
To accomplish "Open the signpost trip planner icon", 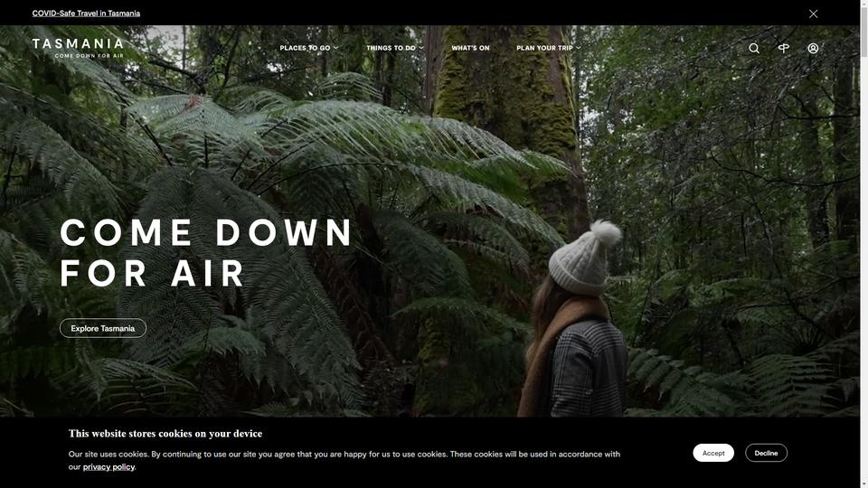I will 783,48.
